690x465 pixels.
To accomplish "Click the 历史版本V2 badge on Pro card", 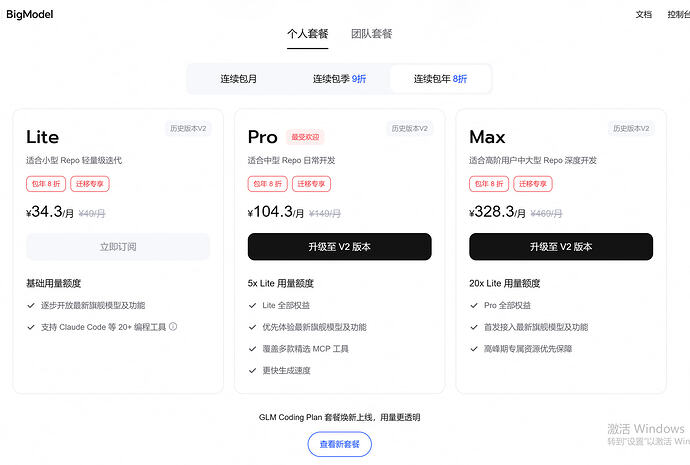I will click(409, 128).
